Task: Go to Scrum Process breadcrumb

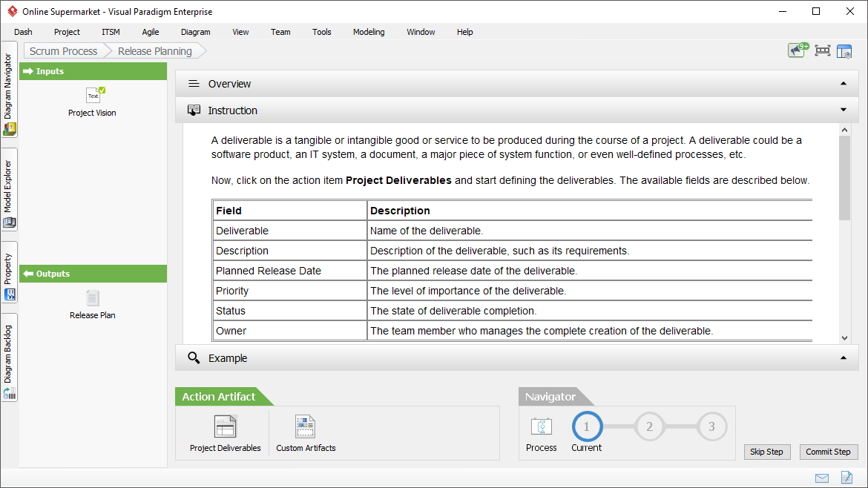Action: pyautogui.click(x=64, y=51)
